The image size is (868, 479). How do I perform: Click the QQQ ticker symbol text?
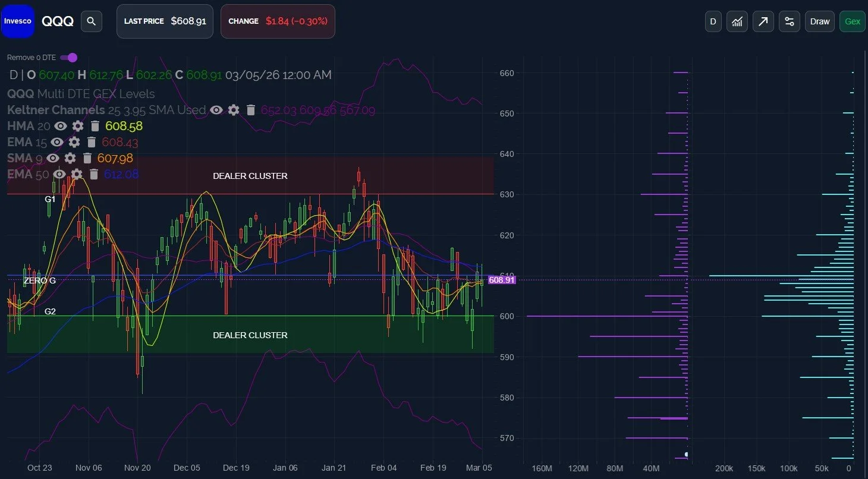pyautogui.click(x=58, y=21)
